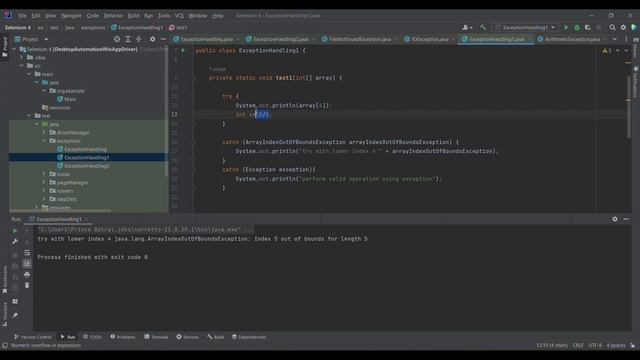The width and height of the screenshot is (640, 360).
Task: Collapse the main folder node
Action: coord(29,74)
